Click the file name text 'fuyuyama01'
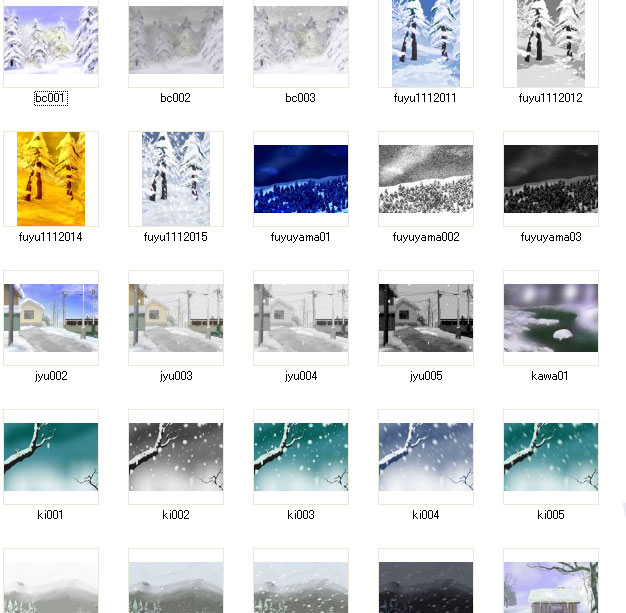 300,237
